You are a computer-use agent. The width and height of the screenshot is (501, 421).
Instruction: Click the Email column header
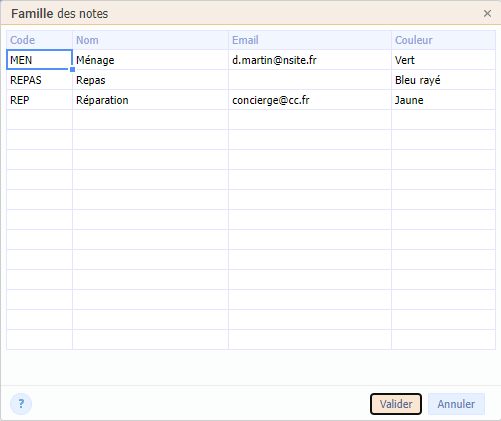click(310, 40)
